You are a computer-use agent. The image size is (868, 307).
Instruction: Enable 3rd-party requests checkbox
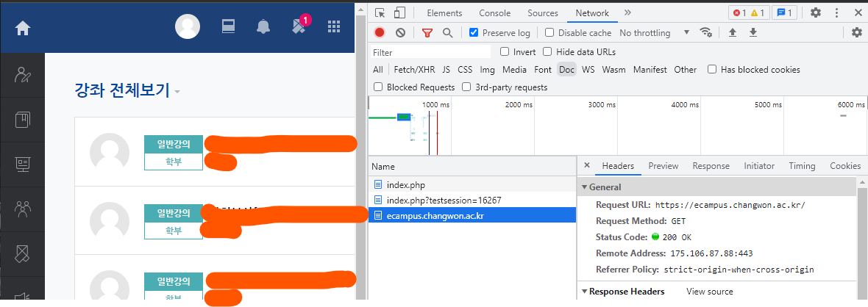(466, 87)
